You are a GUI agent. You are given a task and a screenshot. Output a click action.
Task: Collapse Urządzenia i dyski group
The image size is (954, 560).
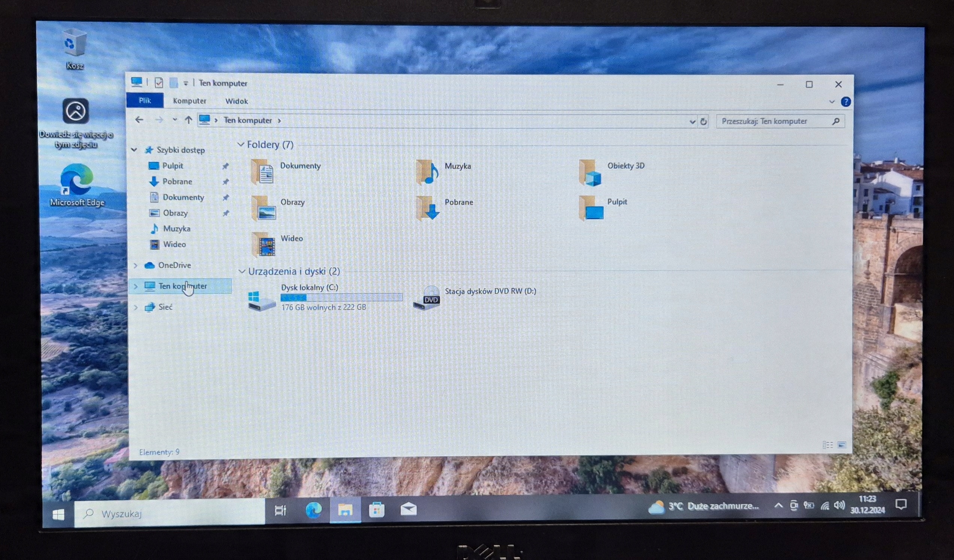(242, 271)
